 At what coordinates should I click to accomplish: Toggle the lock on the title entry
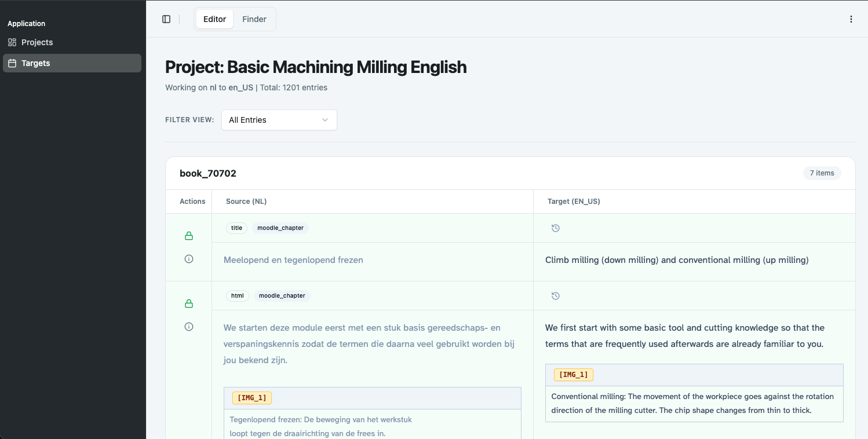tap(188, 236)
